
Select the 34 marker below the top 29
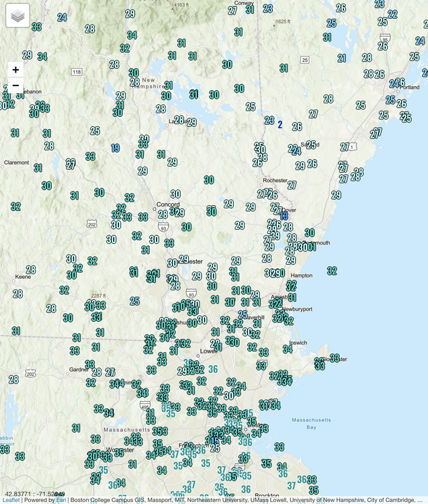click(x=132, y=35)
